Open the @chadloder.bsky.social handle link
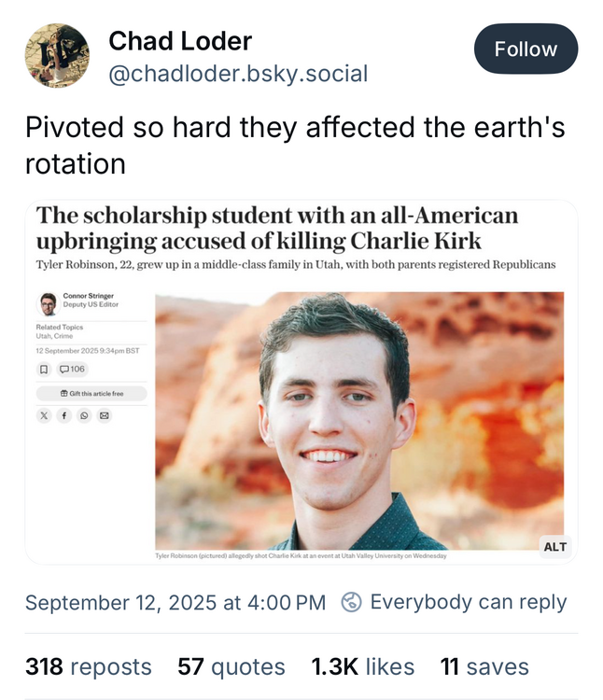603x700 pixels. click(x=238, y=74)
